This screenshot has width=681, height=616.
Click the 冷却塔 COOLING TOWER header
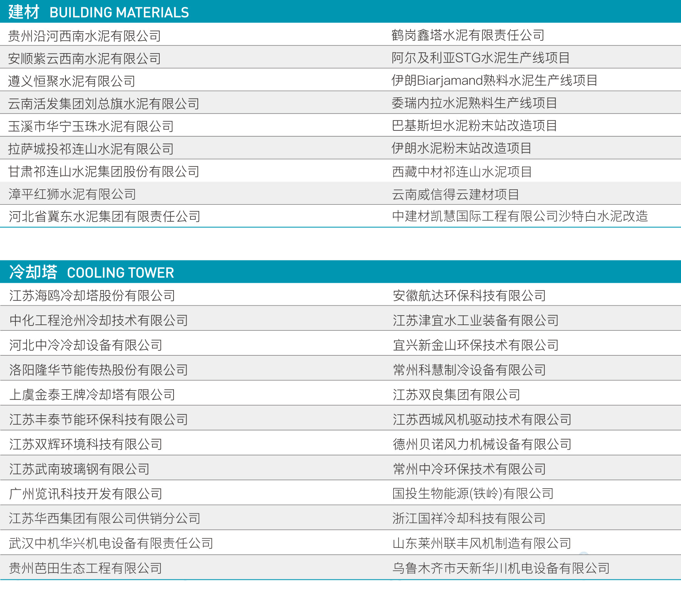[x=340, y=272]
